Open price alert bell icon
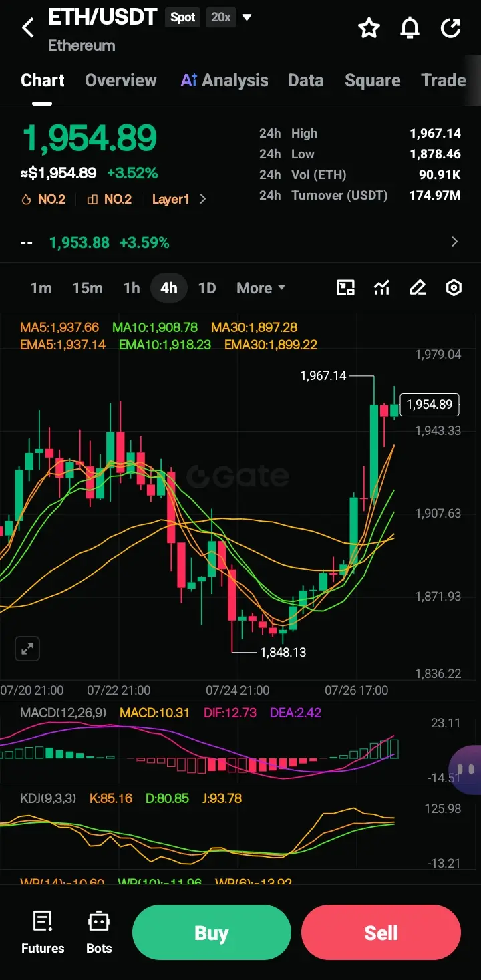 tap(410, 28)
